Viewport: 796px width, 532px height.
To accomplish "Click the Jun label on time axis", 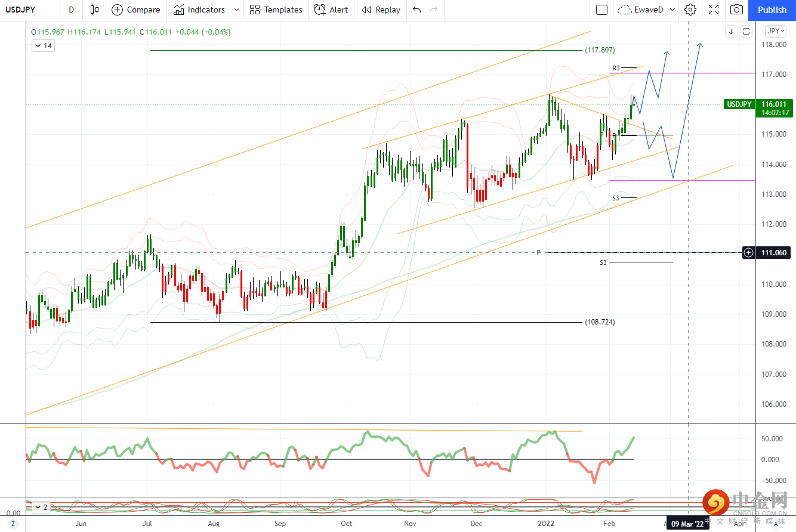I will pos(81,524).
